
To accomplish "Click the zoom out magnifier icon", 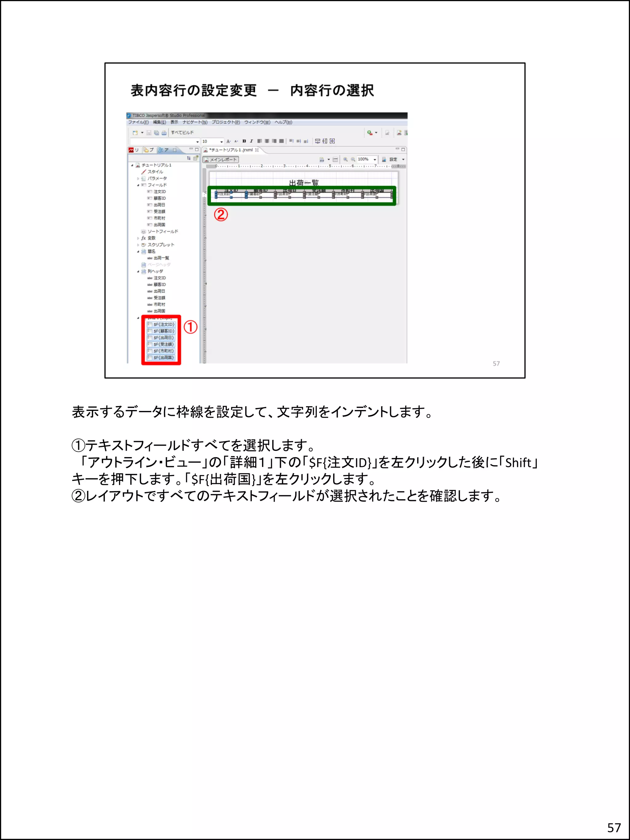I will pos(353,160).
